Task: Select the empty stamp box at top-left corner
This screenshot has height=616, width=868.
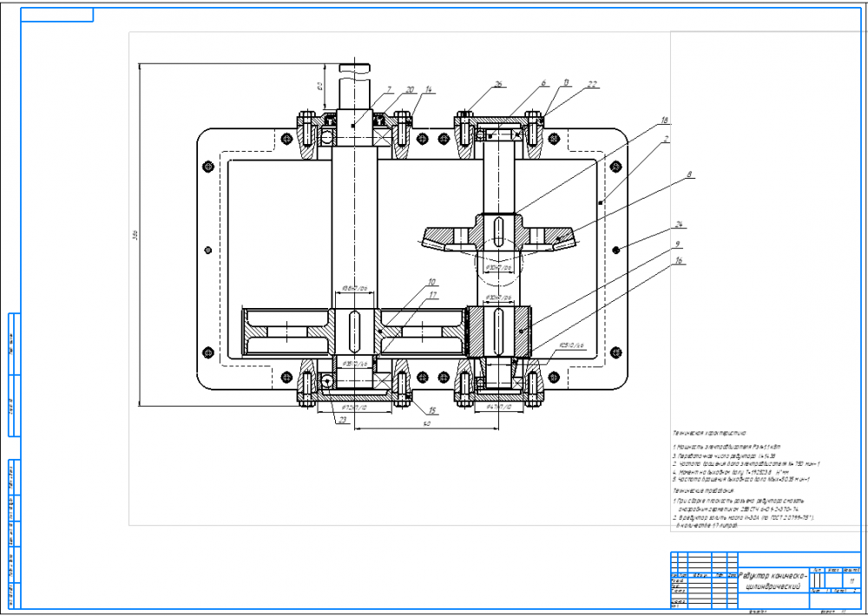Action: (x=57, y=15)
